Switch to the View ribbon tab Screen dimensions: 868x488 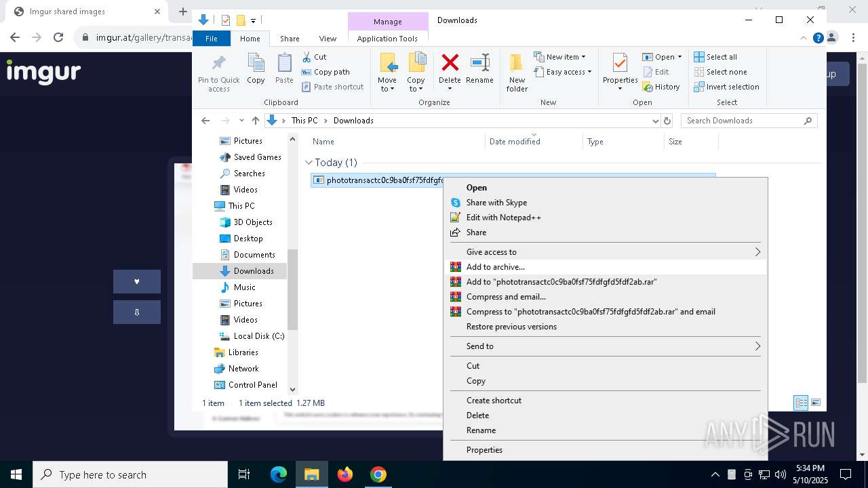pos(328,39)
